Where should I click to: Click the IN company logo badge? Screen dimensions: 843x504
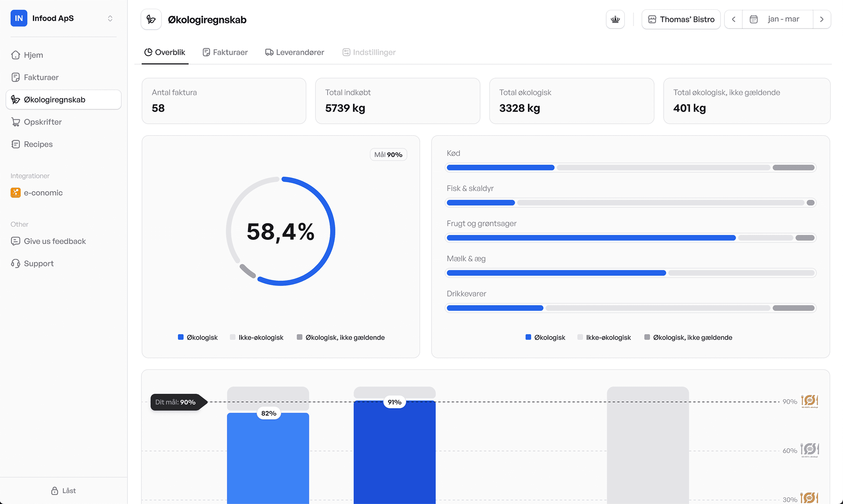[x=19, y=18]
